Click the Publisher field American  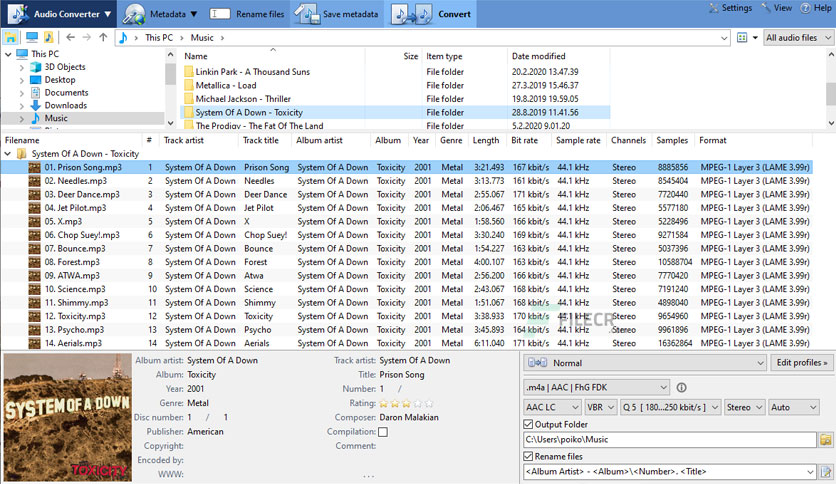[x=205, y=432]
